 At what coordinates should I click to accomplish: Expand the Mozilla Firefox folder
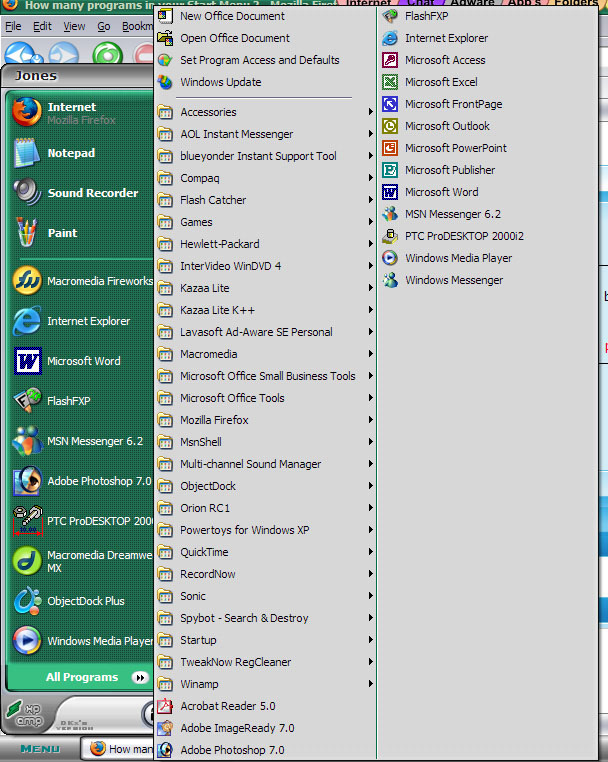point(265,420)
